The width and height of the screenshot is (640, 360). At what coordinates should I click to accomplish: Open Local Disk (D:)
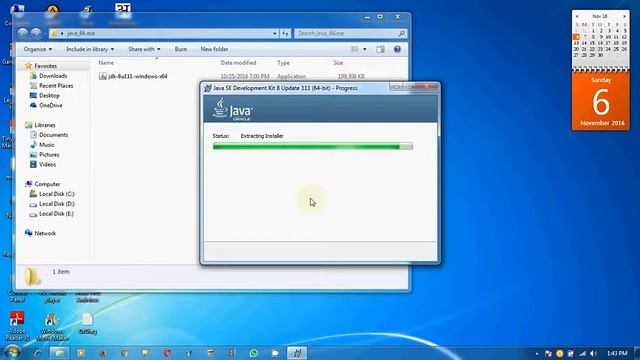tap(52, 204)
